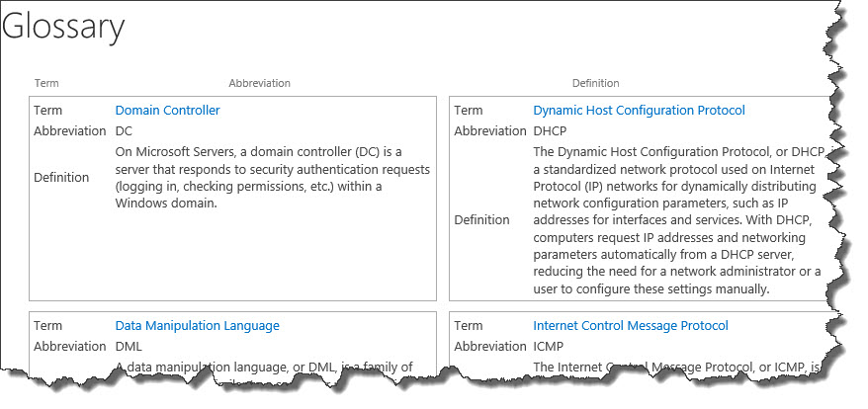Click the Abbreviation label in DHCP card
Viewport: 868px width, 409px height.
point(490,131)
